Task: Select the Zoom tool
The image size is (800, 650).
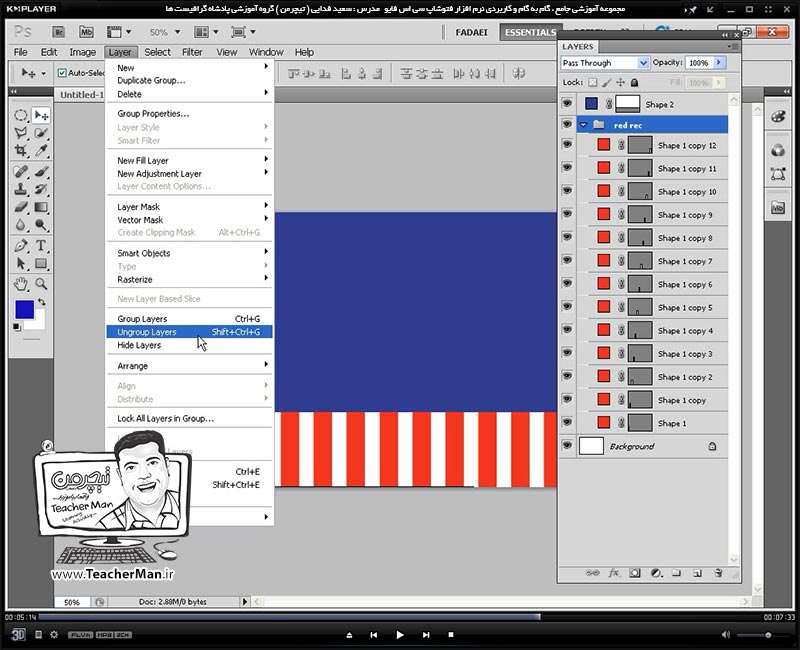Action: [41, 284]
